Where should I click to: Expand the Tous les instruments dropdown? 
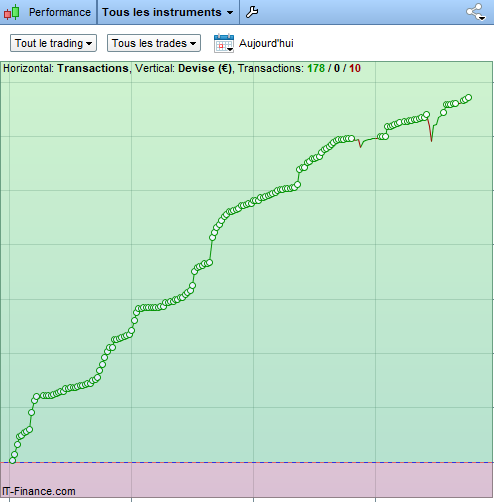coord(168,12)
